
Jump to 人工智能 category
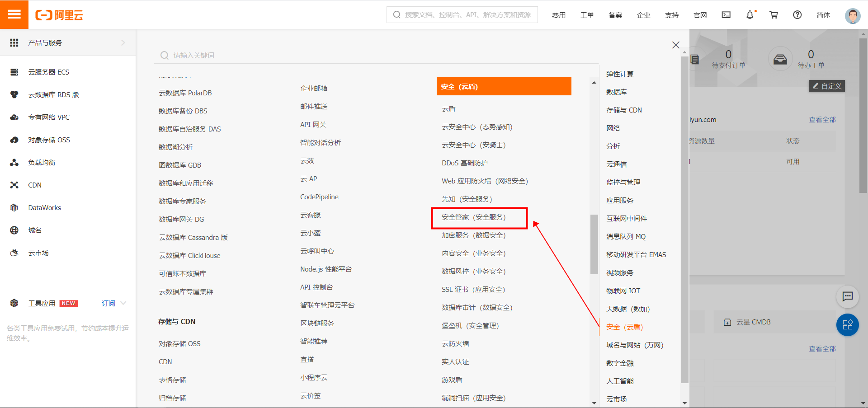click(x=620, y=381)
